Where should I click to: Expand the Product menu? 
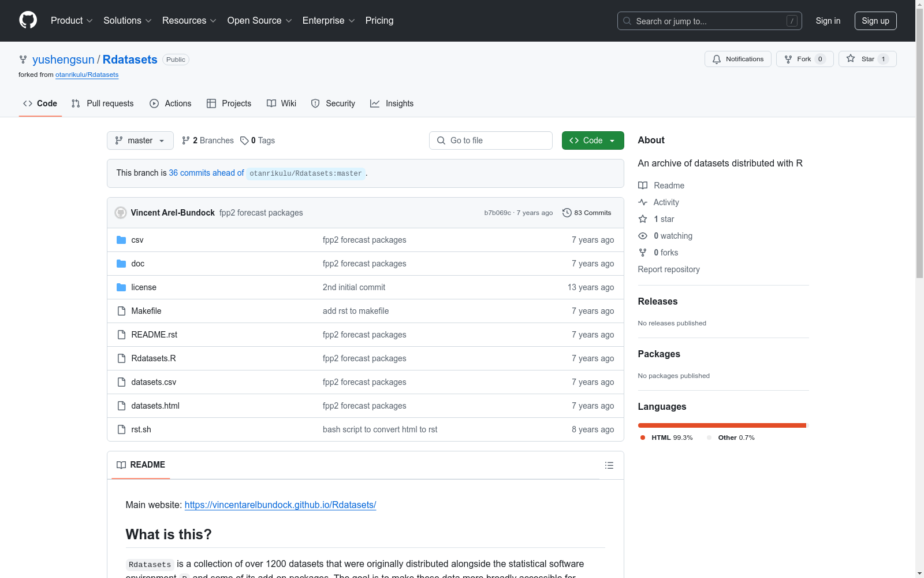[72, 20]
